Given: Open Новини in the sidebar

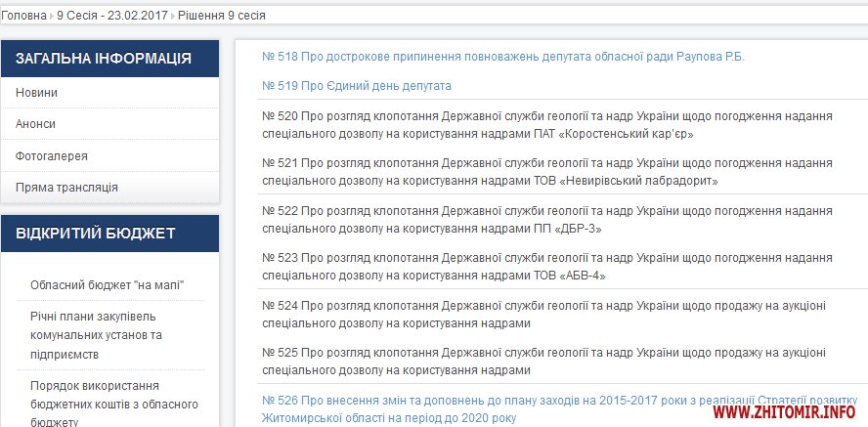Looking at the screenshot, I should pyautogui.click(x=36, y=93).
